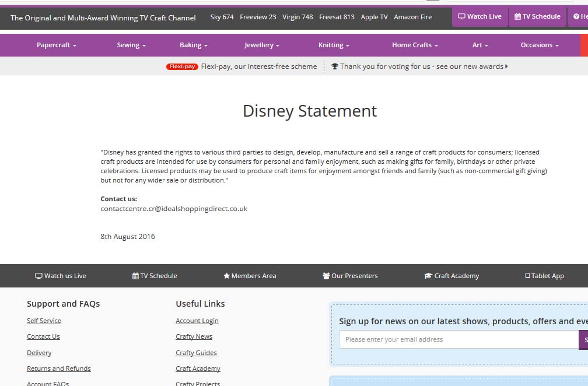
Task: Click Amazon Fire text in header
Action: 413,17
